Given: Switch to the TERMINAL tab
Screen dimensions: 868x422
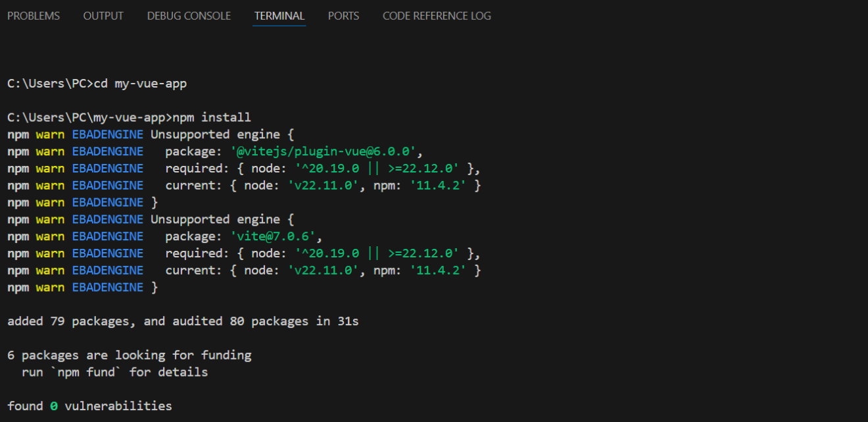Looking at the screenshot, I should pyautogui.click(x=279, y=15).
